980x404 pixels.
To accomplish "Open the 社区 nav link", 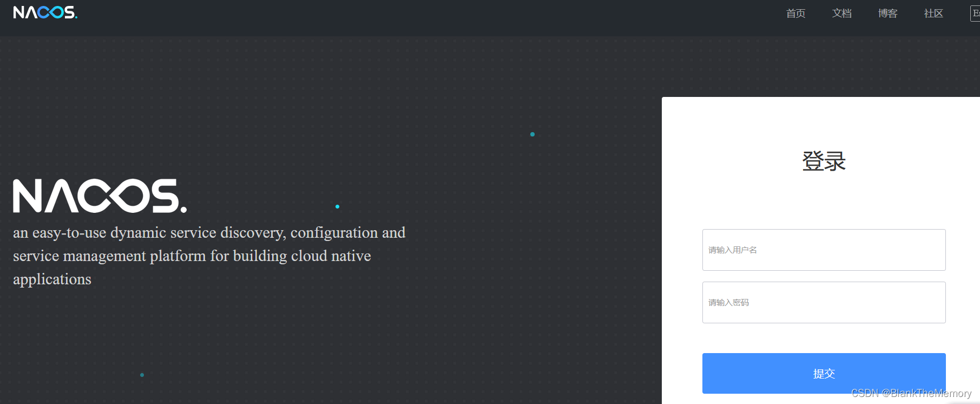I will (933, 13).
